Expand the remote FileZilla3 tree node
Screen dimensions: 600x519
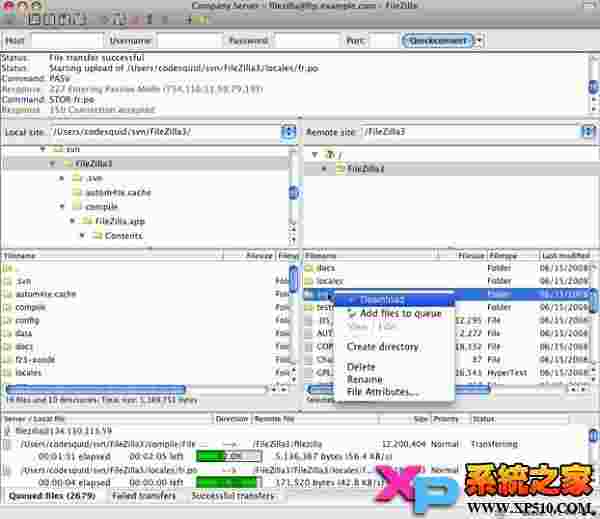tap(324, 168)
